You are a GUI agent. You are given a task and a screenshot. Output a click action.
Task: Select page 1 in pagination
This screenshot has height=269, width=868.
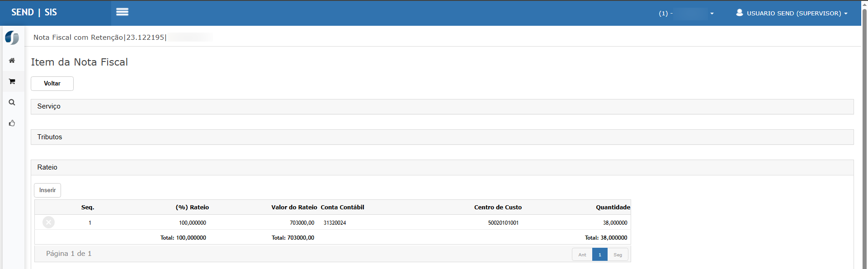click(599, 255)
